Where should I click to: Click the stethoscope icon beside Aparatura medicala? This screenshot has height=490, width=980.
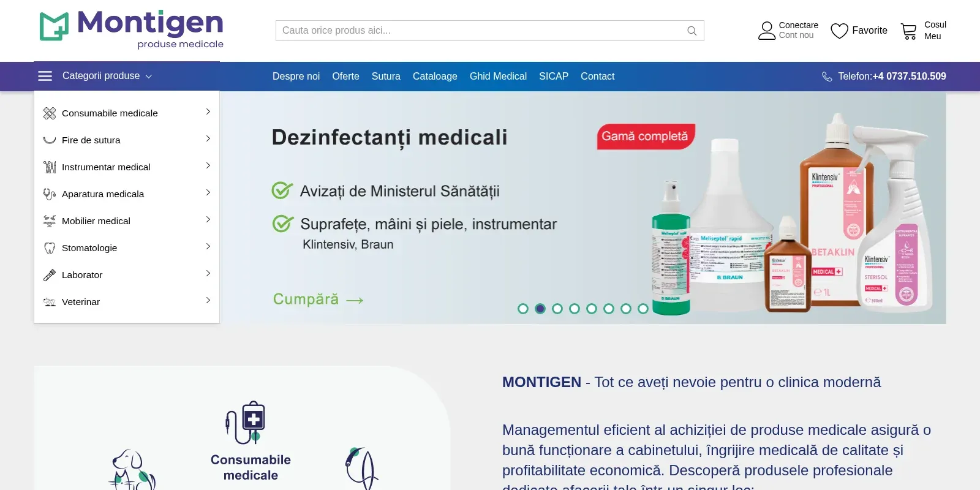click(x=50, y=194)
